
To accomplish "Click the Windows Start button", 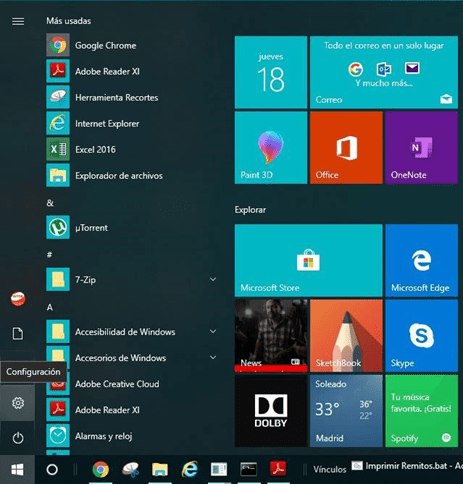I will click(x=17, y=469).
